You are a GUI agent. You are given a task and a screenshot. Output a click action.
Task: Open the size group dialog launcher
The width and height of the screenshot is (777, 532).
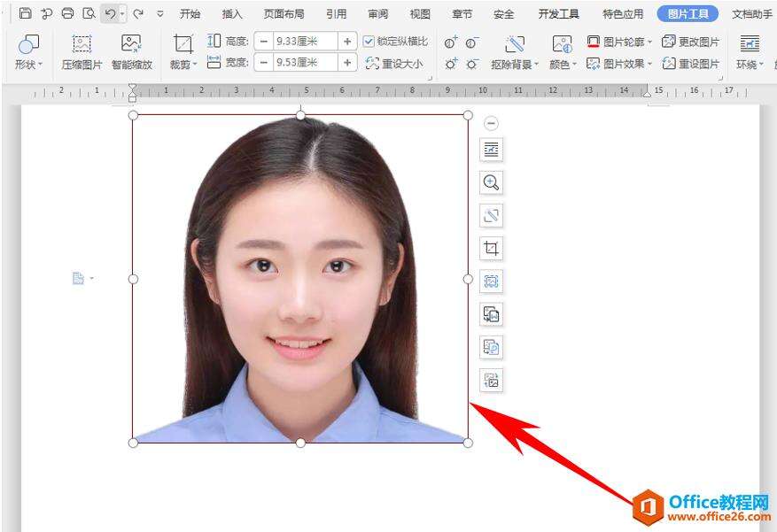[x=430, y=78]
